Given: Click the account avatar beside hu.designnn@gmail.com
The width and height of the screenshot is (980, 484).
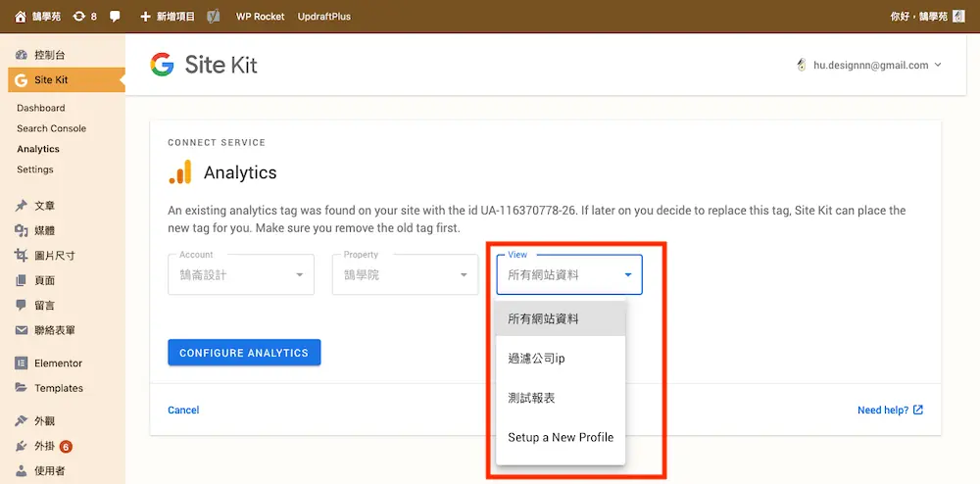Looking at the screenshot, I should point(802,65).
